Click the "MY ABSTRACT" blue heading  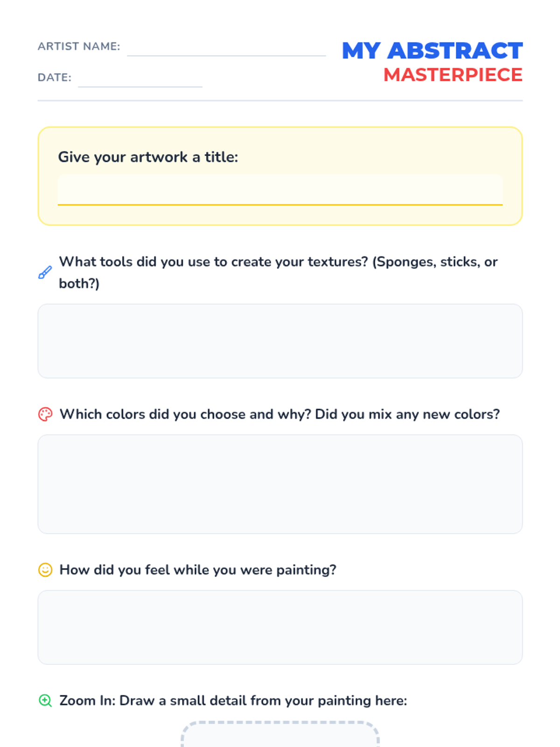pyautogui.click(x=432, y=50)
